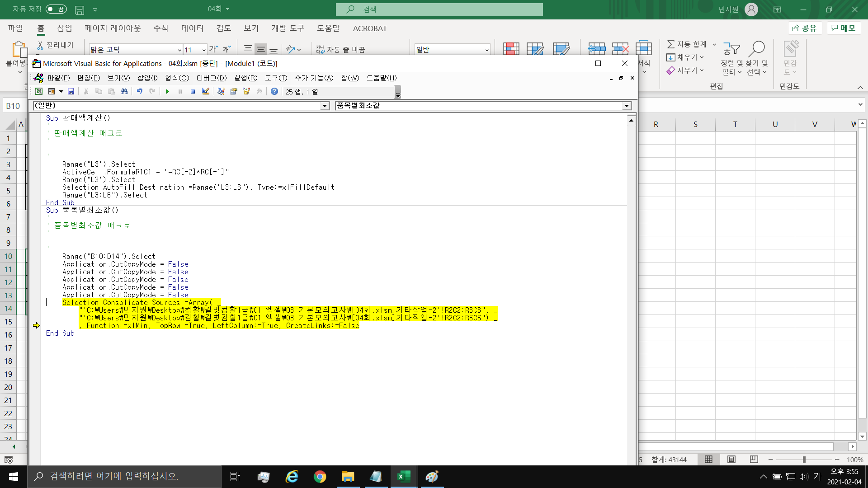Open the 개발 도구 ribbon tab
This screenshot has height=488, width=868.
click(x=288, y=28)
